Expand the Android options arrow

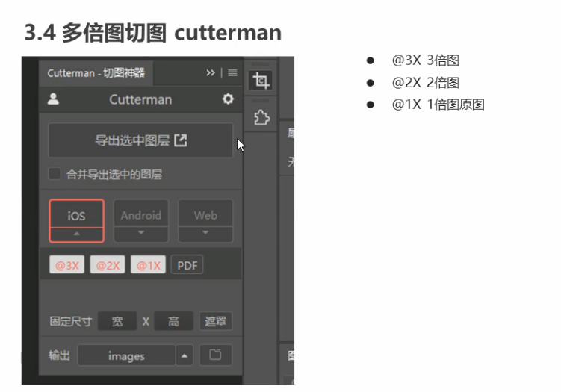point(141,234)
